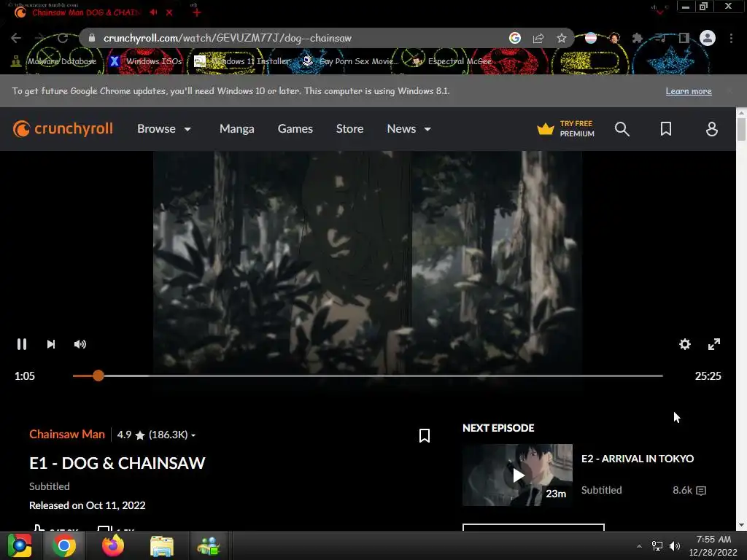Viewport: 747px width, 560px height.
Task: Click the video progress bar handle
Action: coord(98,376)
